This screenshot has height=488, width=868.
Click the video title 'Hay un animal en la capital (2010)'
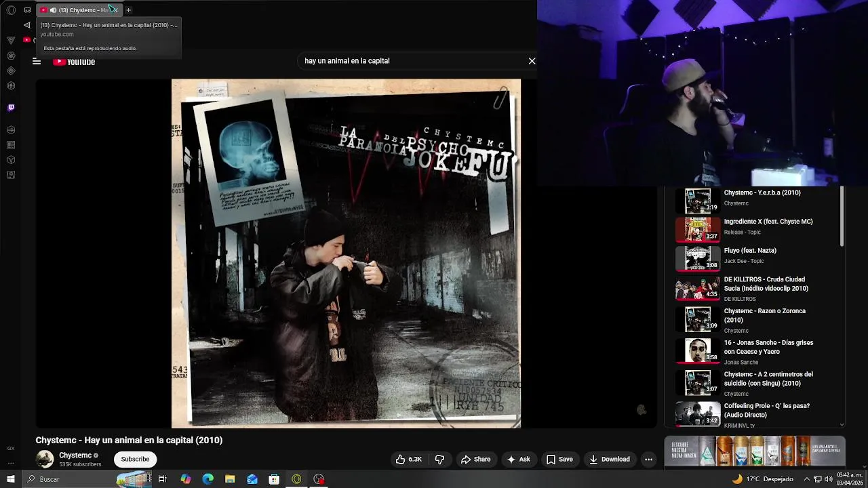pos(129,441)
